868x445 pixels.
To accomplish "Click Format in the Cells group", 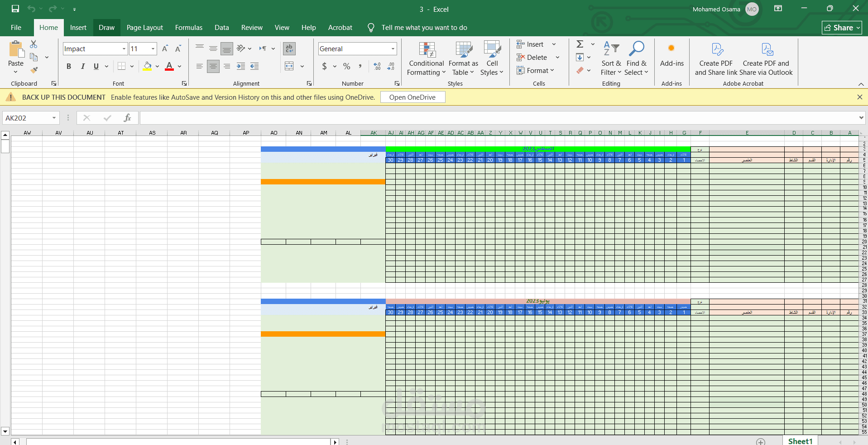I will click(x=535, y=70).
